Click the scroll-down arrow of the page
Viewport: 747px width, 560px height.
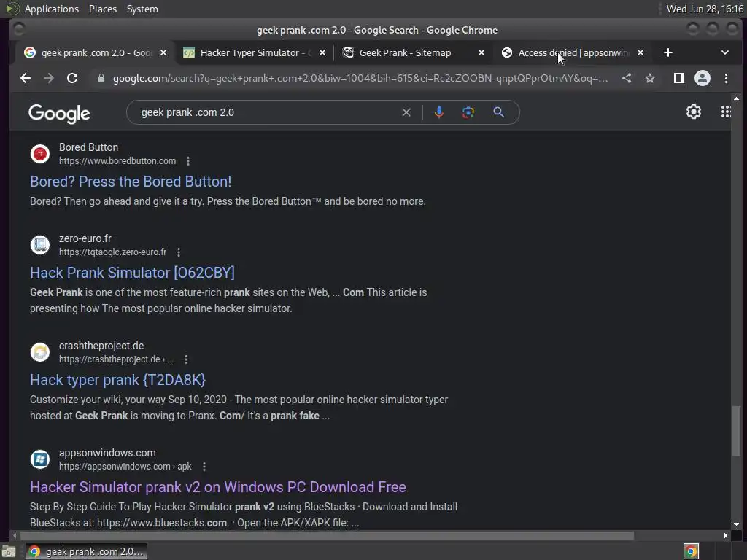[x=737, y=524]
